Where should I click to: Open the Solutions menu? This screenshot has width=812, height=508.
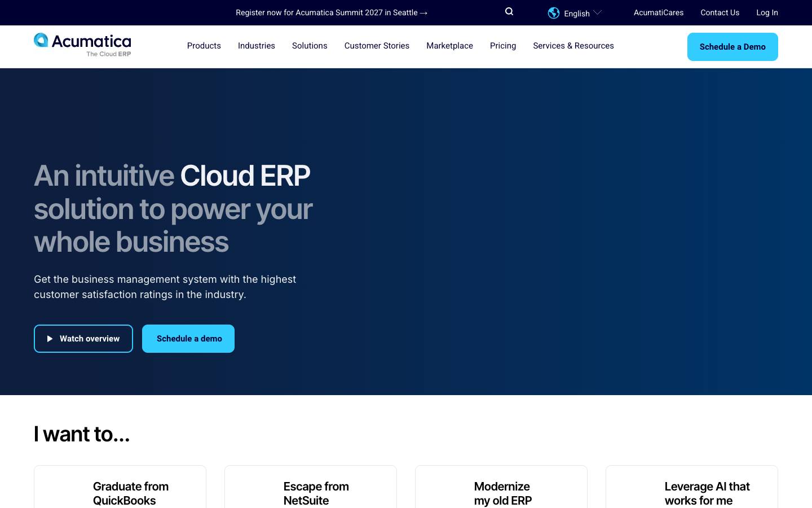point(310,46)
